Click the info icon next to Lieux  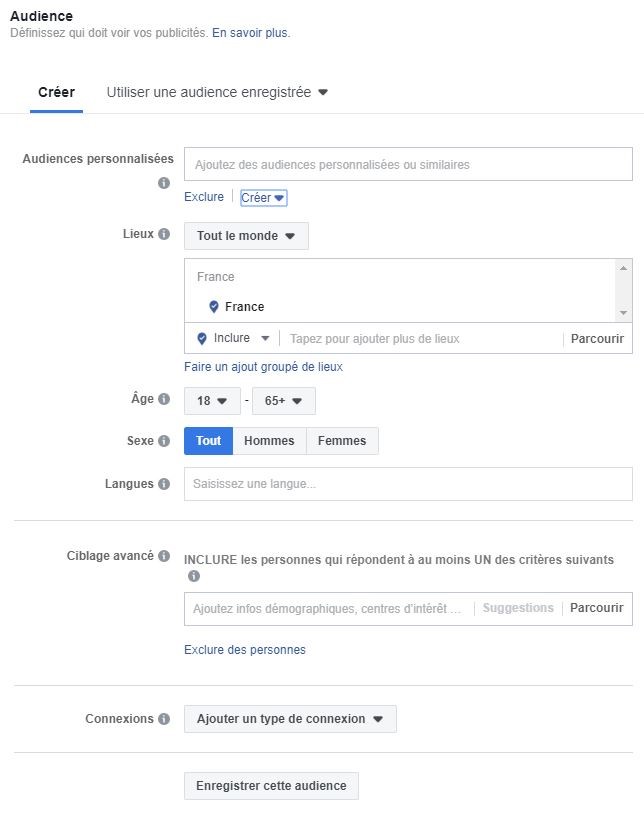point(163,234)
